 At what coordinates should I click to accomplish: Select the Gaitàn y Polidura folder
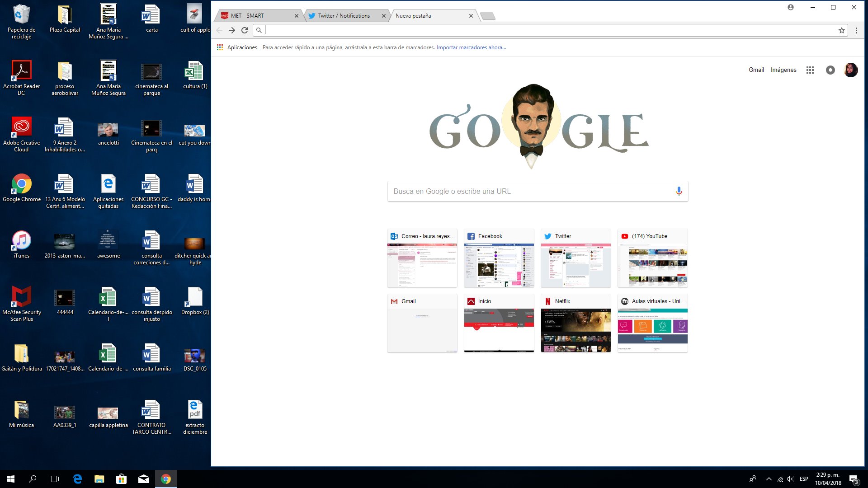(22, 357)
